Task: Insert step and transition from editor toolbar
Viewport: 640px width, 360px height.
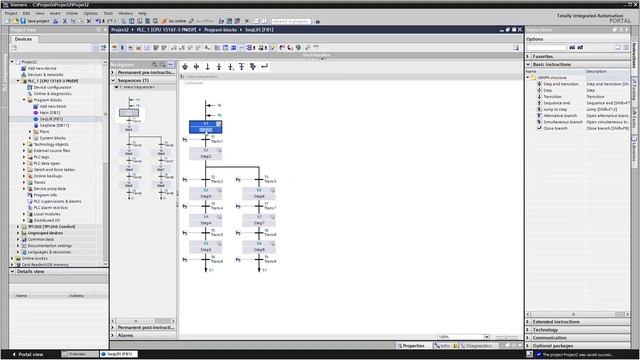Action: coord(185,67)
